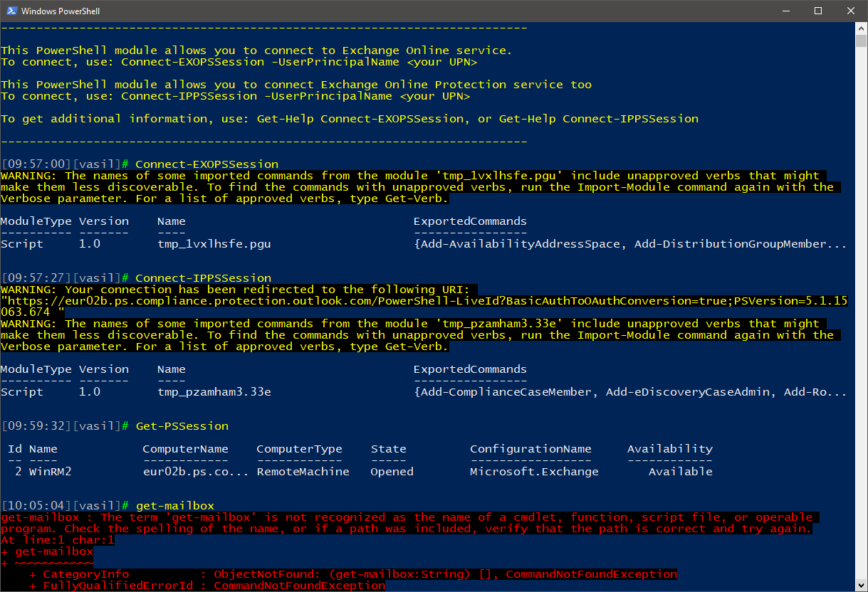868x592 pixels.
Task: Click the module name 'tmp_pzamham3.33e' in table
Action: [214, 392]
